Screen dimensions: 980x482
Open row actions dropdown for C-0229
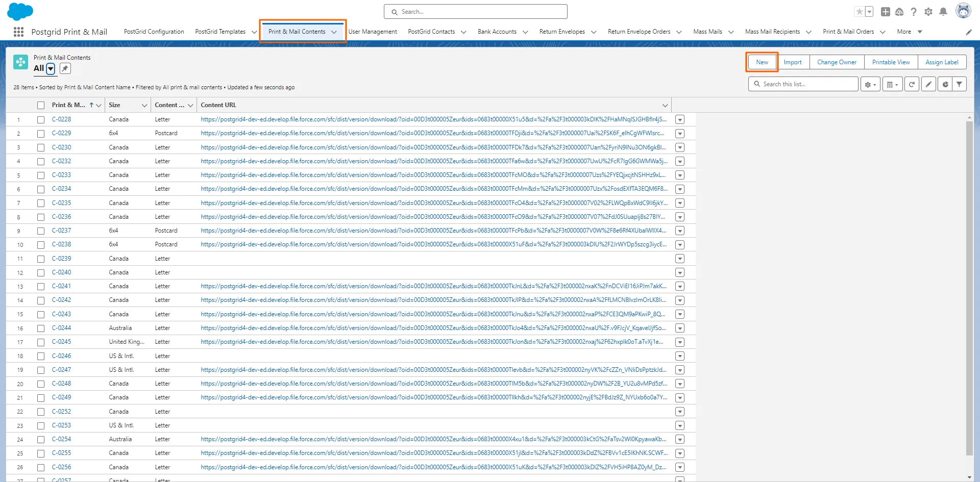pos(679,134)
